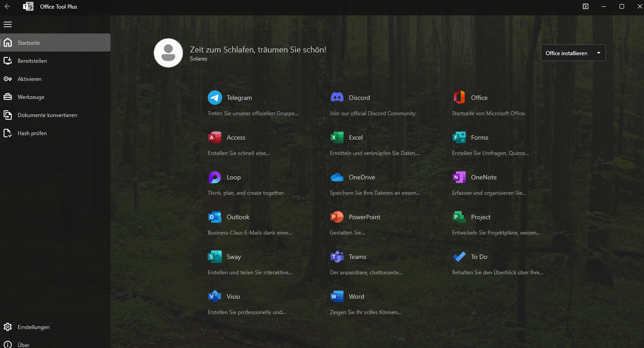Screen dimensions: 644x348
Task: Click 'Entwickeln Sie Projektpläne, weisen...' text
Action: (496, 233)
